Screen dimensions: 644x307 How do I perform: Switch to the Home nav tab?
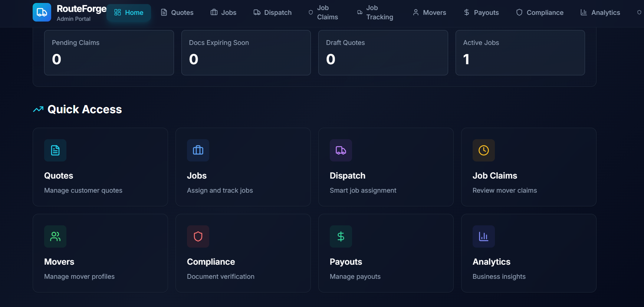(x=129, y=13)
